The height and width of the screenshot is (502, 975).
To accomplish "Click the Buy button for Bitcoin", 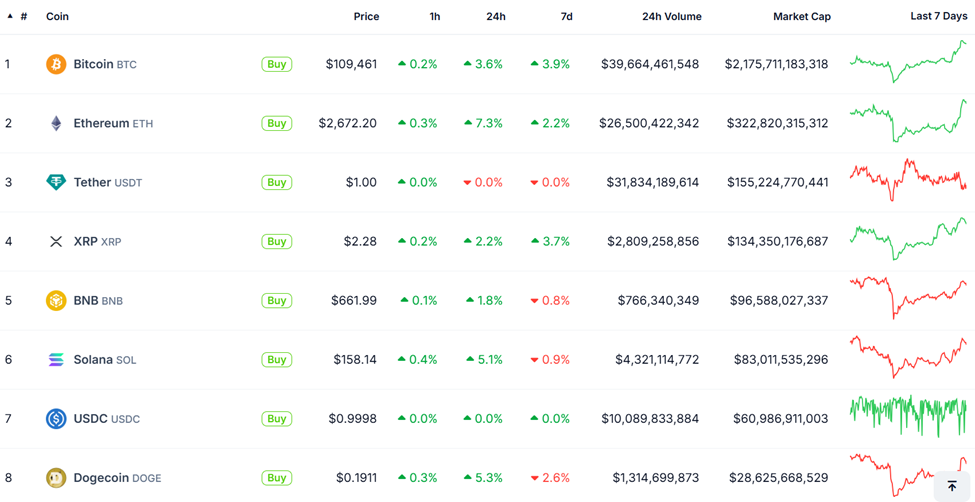I will point(277,64).
